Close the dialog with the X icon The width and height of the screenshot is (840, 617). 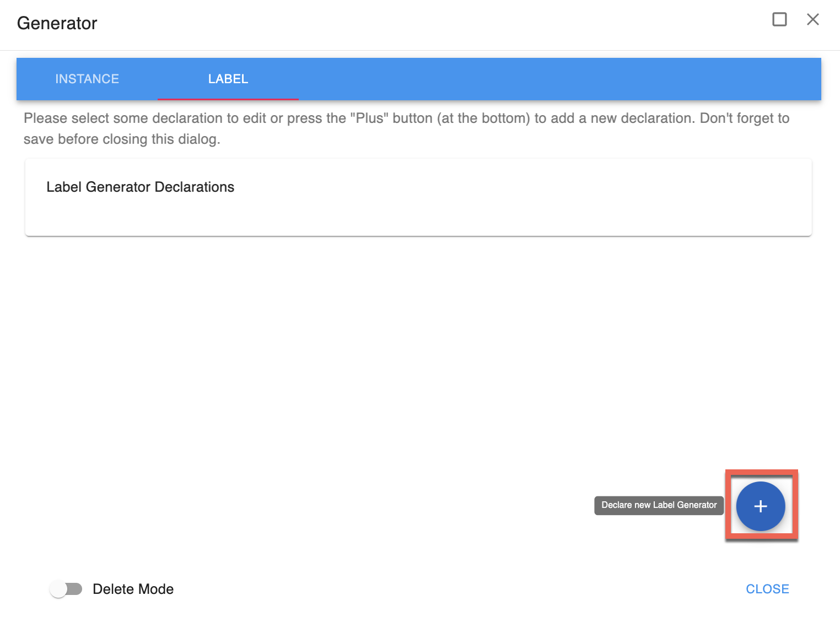click(812, 20)
